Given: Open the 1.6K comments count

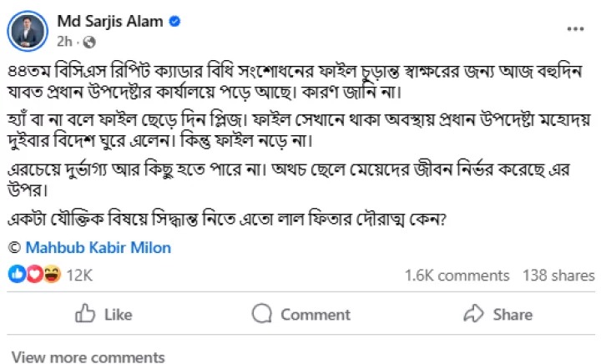Looking at the screenshot, I should (456, 275).
